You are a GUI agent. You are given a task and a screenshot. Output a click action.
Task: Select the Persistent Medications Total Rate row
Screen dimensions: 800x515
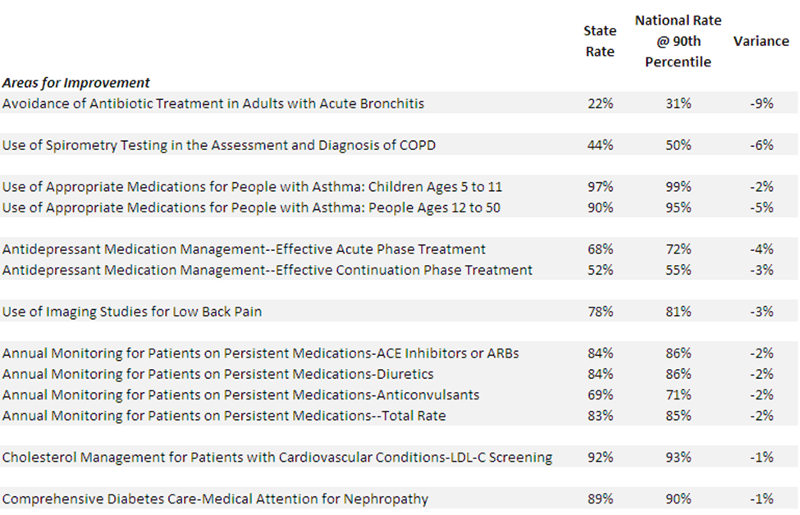224,415
